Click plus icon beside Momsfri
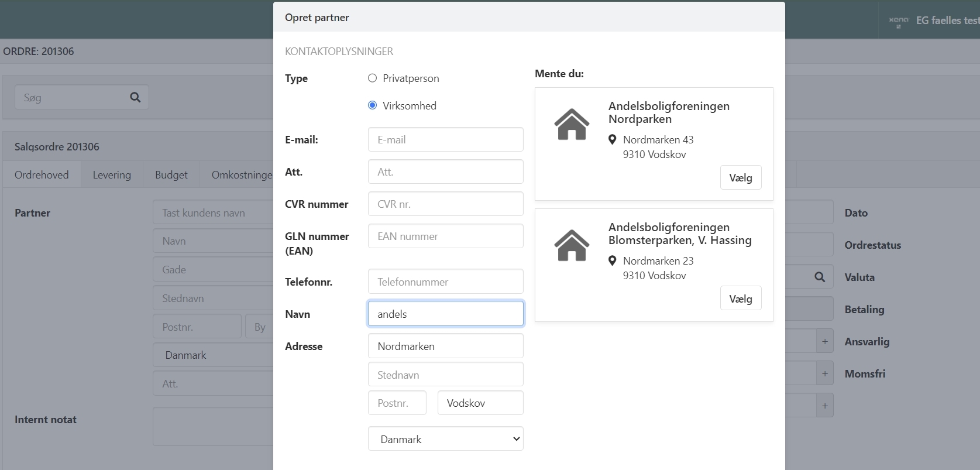 (x=824, y=374)
